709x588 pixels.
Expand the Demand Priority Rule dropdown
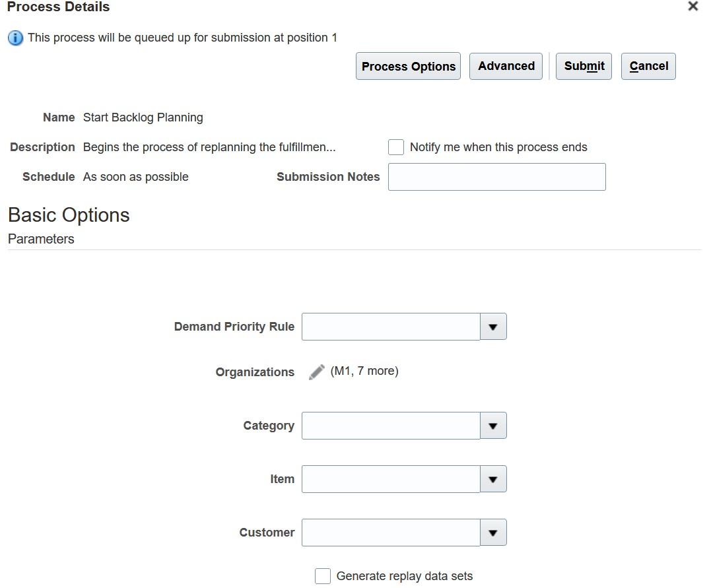pos(493,327)
